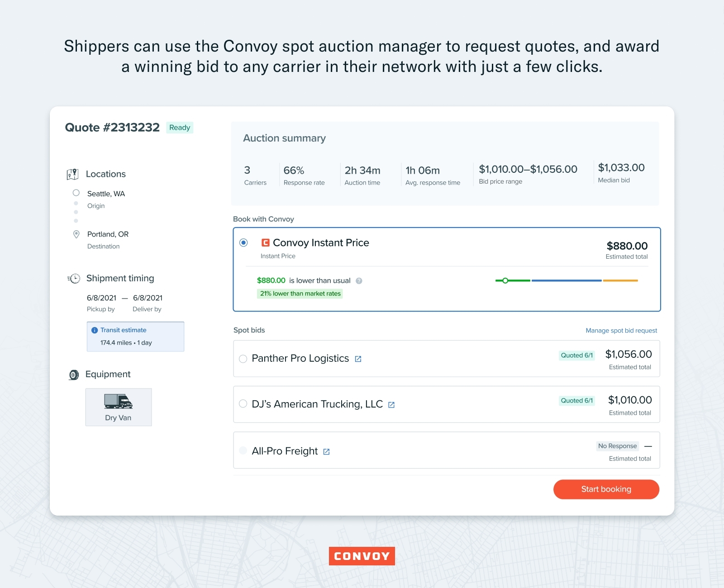Choose DJ's American Trucking, LLC bid

click(x=243, y=404)
